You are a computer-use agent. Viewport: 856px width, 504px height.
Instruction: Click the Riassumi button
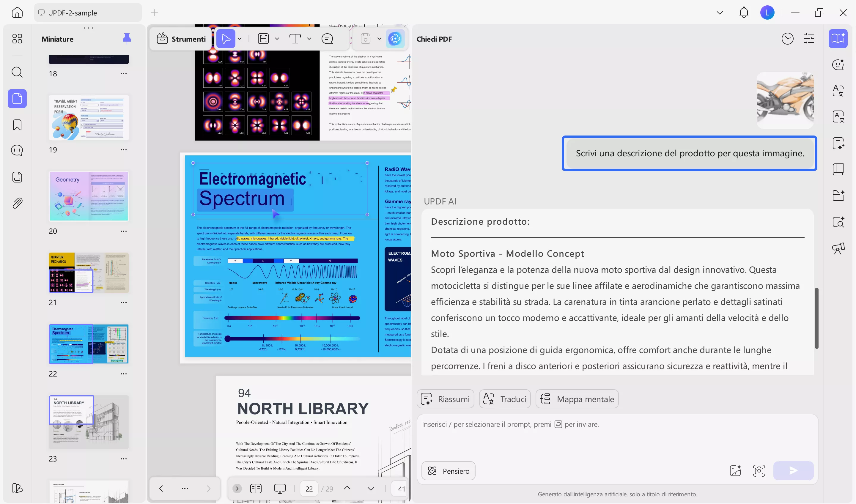coord(445,399)
